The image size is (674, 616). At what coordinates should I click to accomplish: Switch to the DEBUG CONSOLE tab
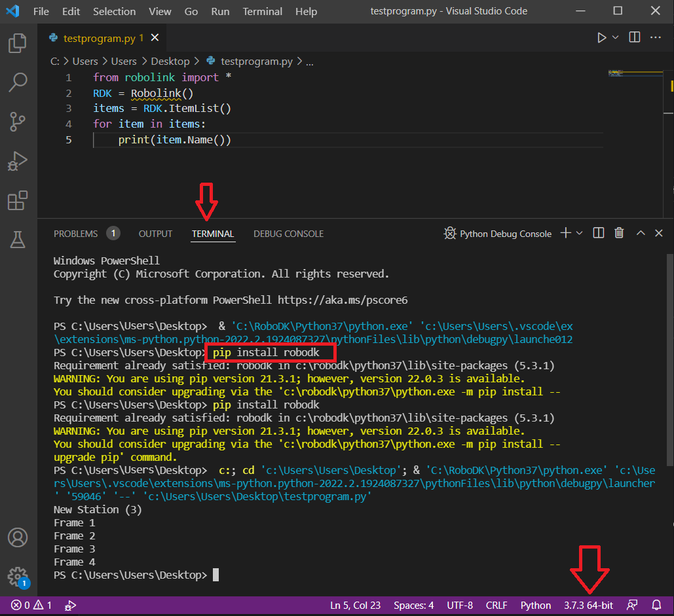point(288,234)
